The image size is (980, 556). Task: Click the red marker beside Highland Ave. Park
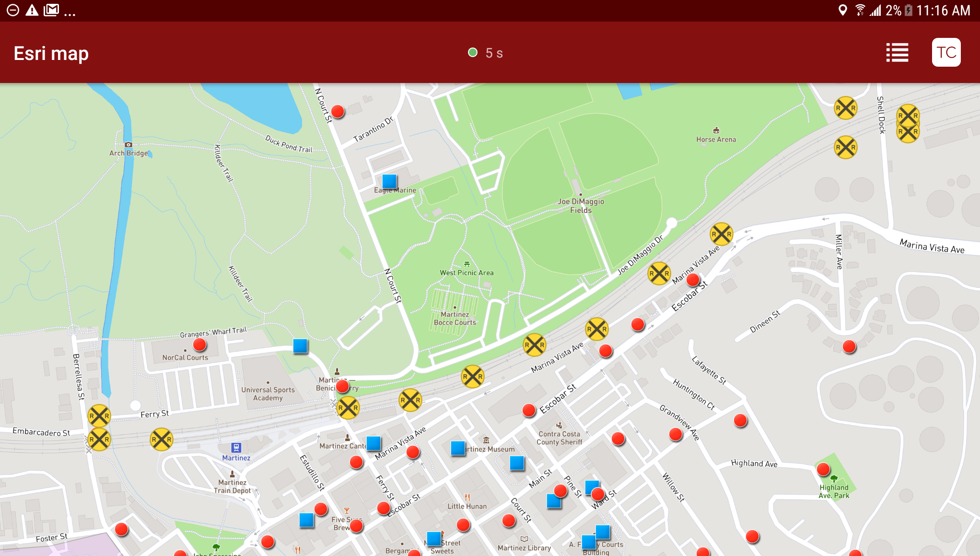pyautogui.click(x=824, y=469)
